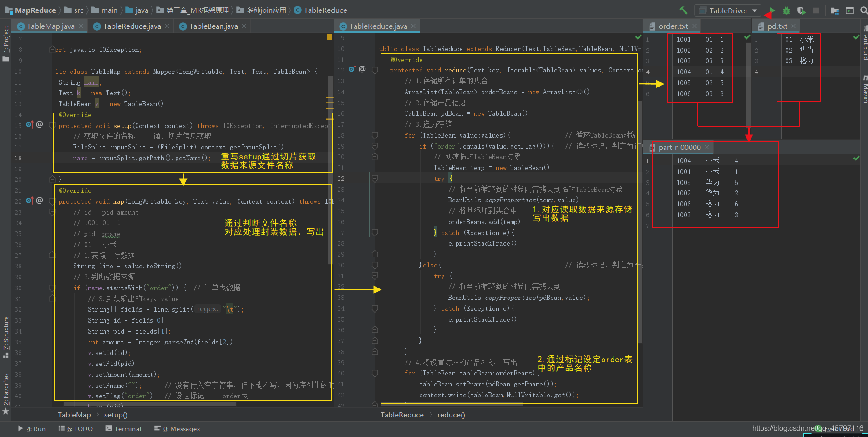This screenshot has height=437, width=868.
Task: Open the 4: Run tool window
Action: coord(31,429)
